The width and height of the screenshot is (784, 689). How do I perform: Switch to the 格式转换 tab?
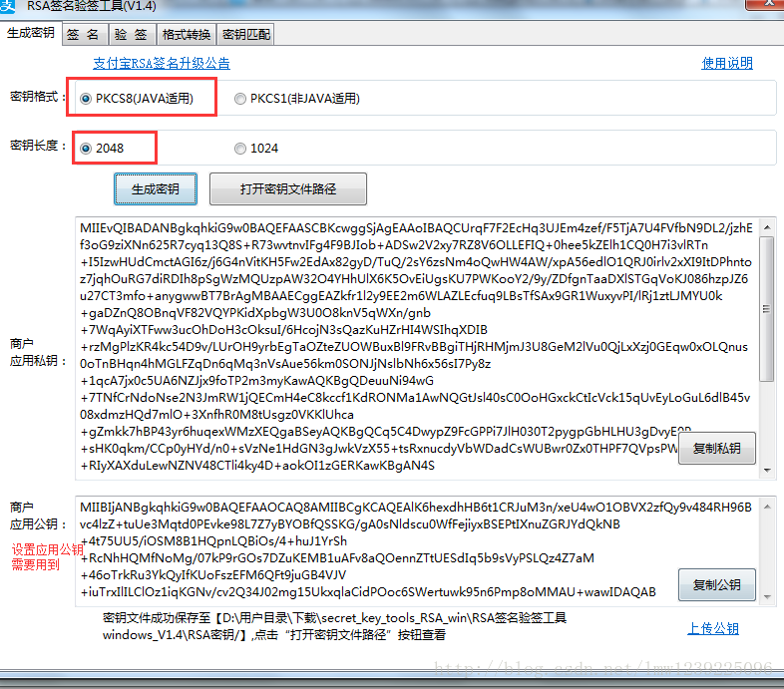(x=186, y=35)
